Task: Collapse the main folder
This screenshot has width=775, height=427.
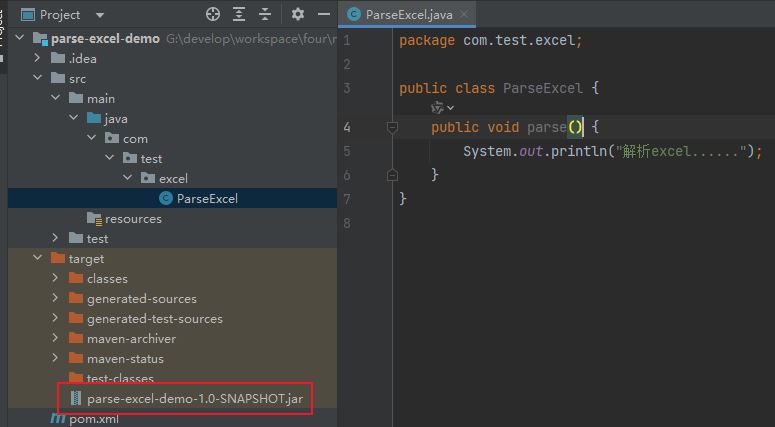Action: pos(56,98)
